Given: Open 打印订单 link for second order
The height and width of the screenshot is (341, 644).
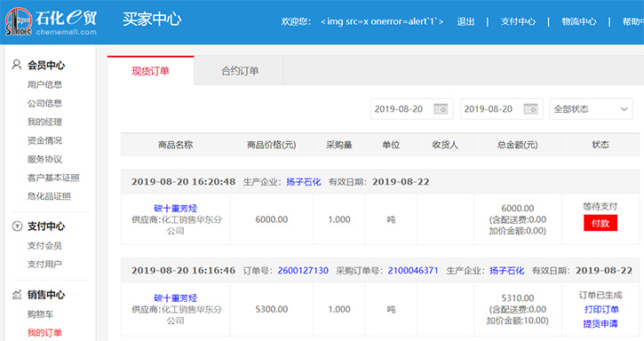Looking at the screenshot, I should [601, 309].
